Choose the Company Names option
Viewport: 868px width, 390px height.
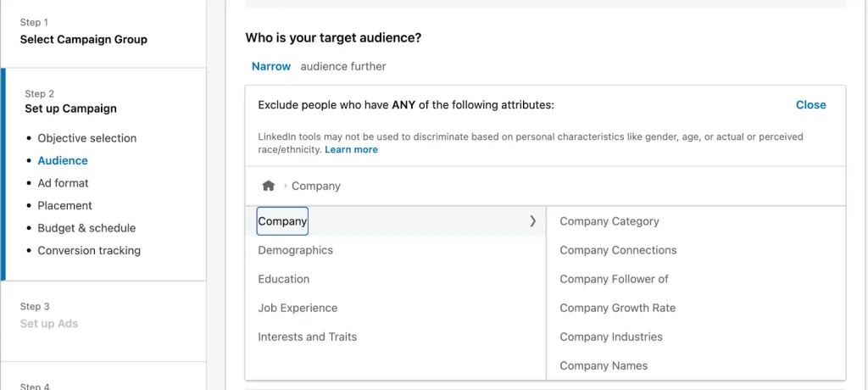coord(604,365)
